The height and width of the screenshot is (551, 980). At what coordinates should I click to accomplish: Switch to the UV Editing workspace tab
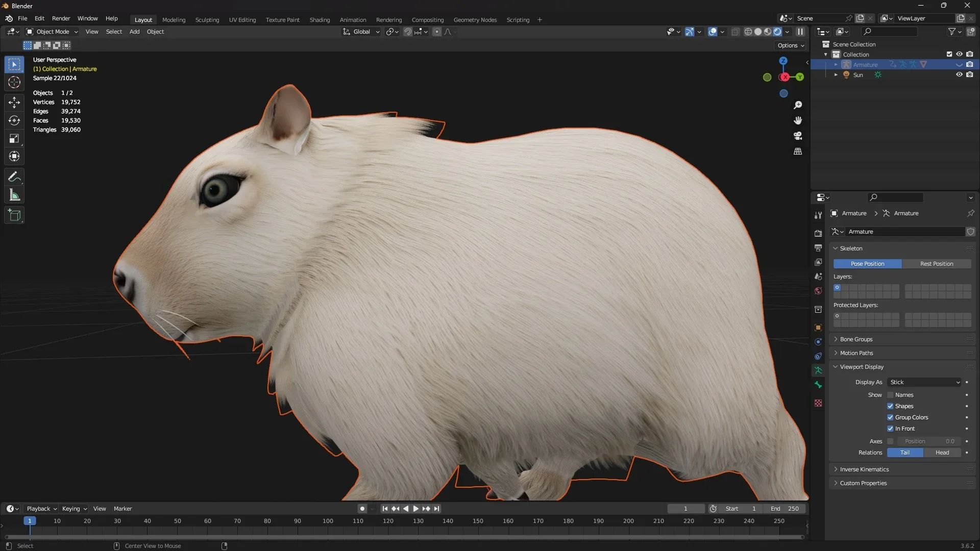click(242, 19)
